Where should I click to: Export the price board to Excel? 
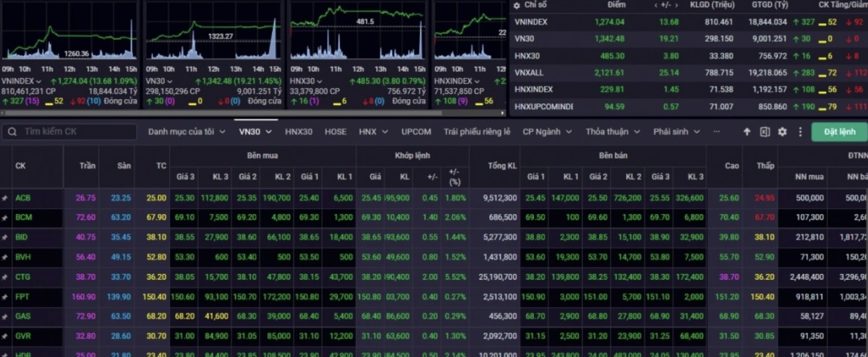pos(765,132)
